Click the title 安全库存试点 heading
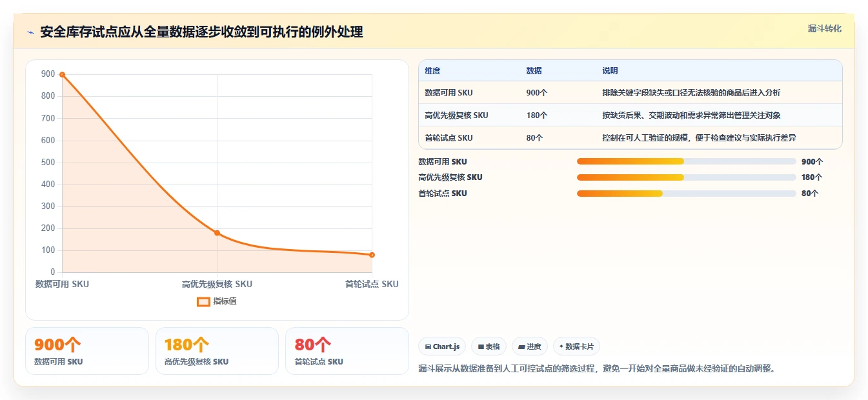 (201, 32)
